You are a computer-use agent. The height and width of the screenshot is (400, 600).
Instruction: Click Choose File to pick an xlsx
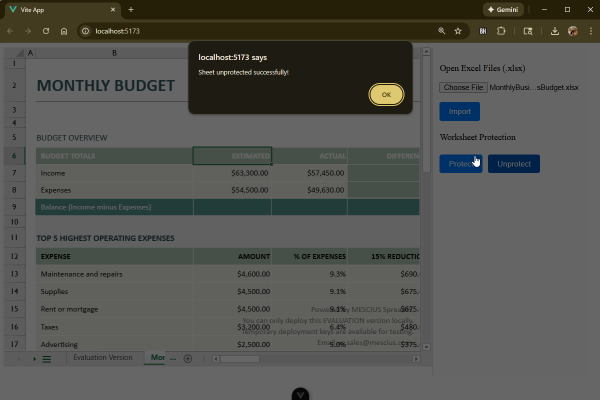463,87
